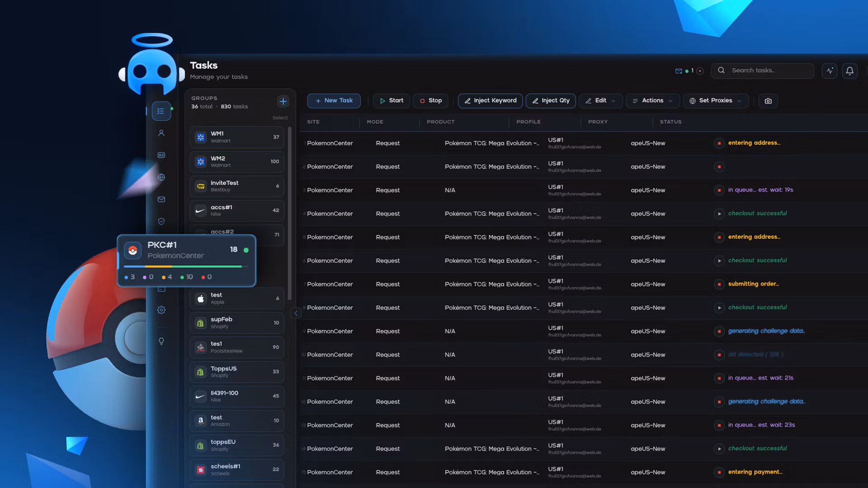Screen dimensions: 868x488
Task: Open the Tasks list sidebar icon
Action: [161, 111]
